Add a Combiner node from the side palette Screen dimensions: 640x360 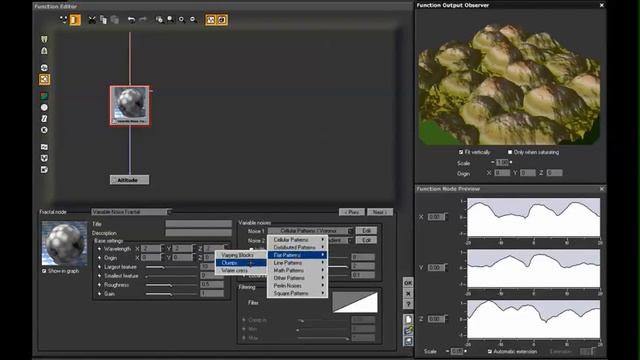(44, 158)
